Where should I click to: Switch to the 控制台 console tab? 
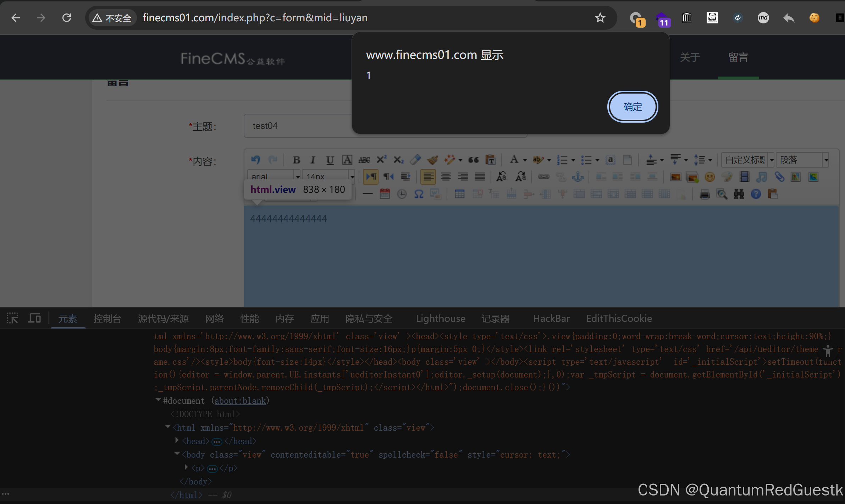point(107,318)
